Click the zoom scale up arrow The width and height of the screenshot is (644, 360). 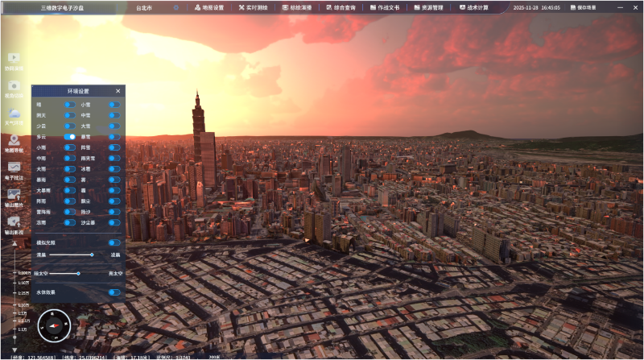pyautogui.click(x=14, y=244)
